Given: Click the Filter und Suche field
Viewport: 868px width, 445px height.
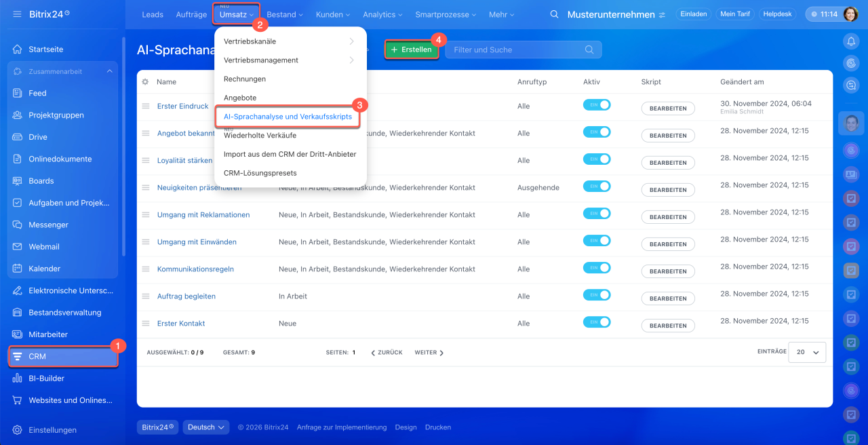Looking at the screenshot, I should point(515,50).
